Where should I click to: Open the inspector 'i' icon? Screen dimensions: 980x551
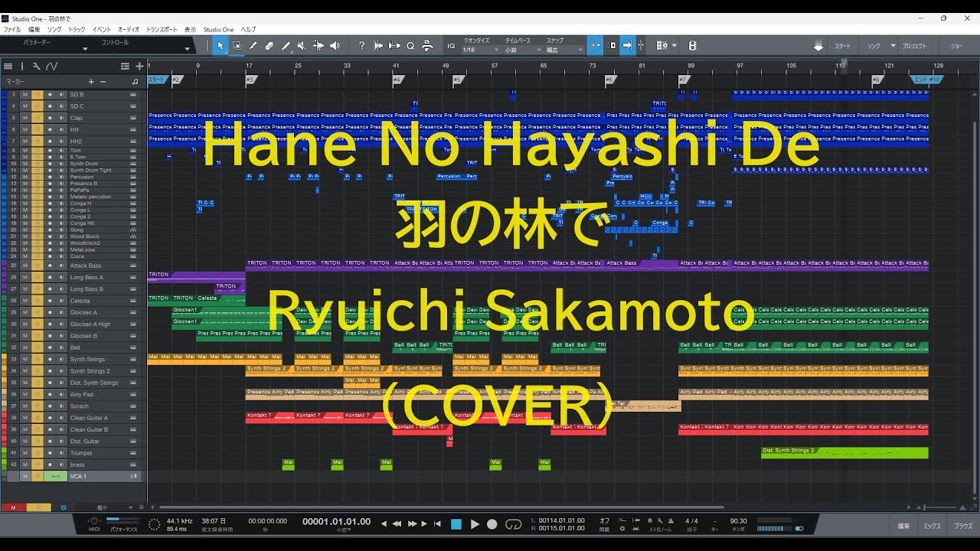(x=21, y=67)
